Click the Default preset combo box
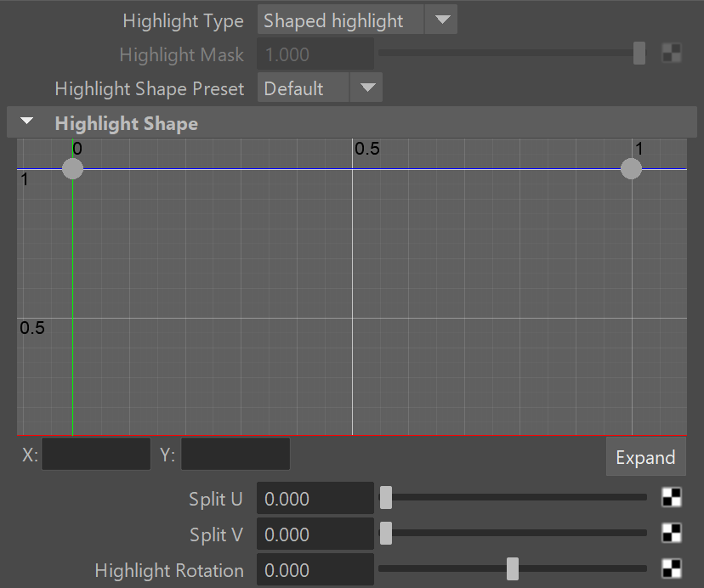Viewport: 704px width, 588px height. (303, 88)
